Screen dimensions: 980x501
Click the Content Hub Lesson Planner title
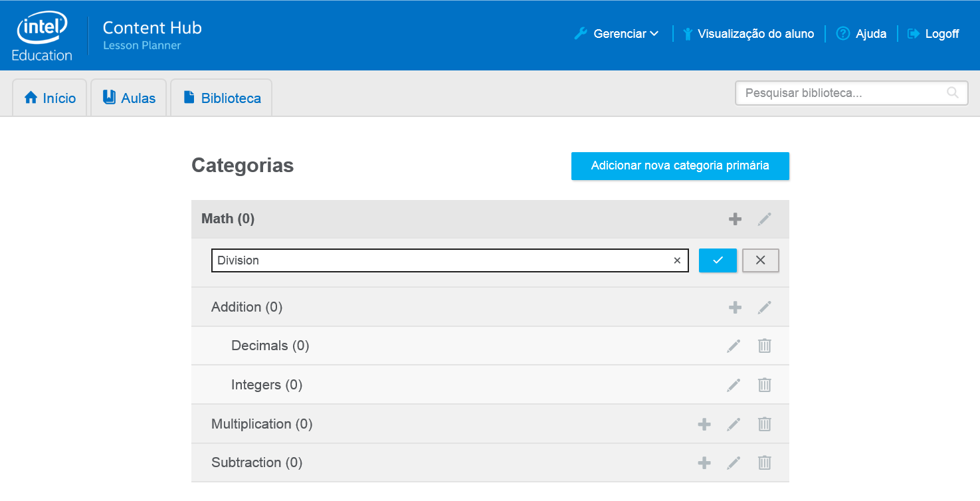click(152, 35)
